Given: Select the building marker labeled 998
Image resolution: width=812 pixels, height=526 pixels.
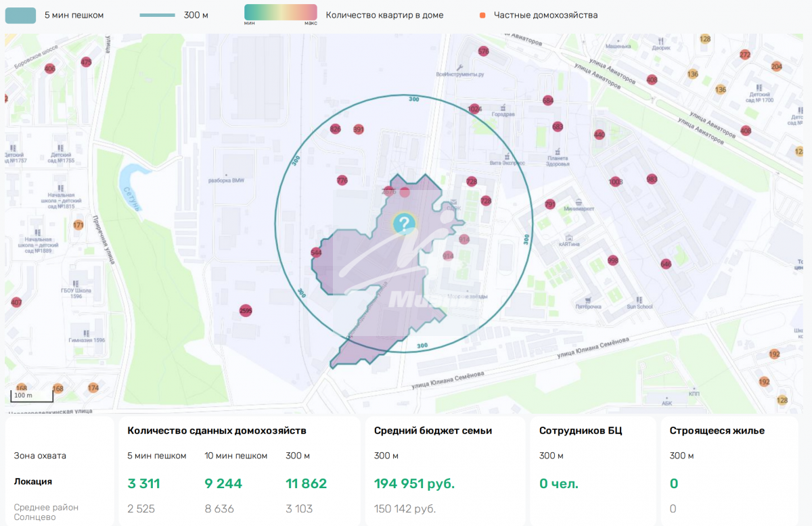Looking at the screenshot, I should click(x=613, y=260).
